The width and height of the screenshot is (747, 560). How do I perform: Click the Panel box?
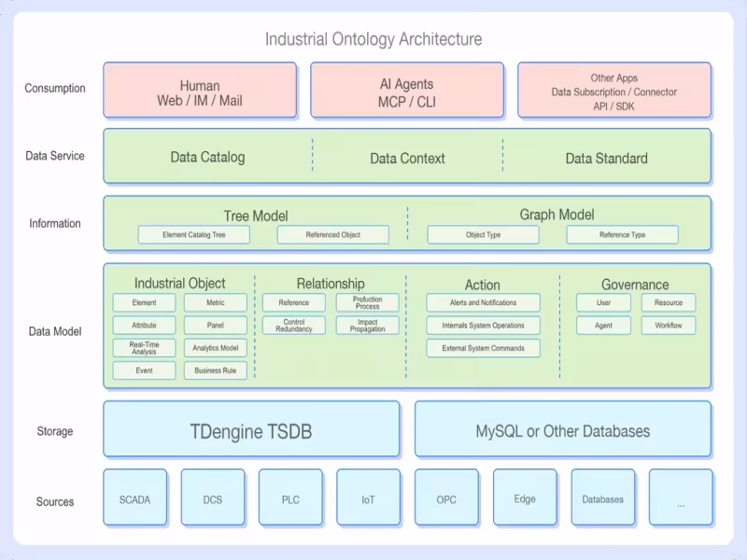[216, 325]
